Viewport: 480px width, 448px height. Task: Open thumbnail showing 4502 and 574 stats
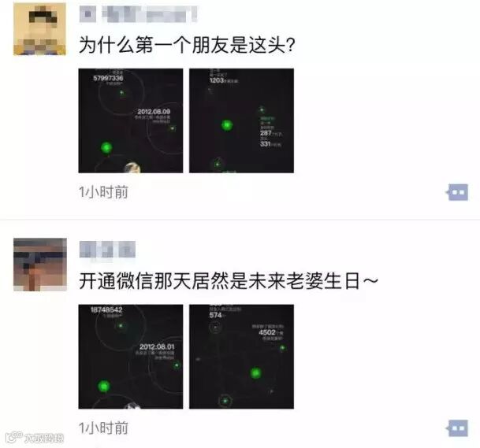[241, 357]
